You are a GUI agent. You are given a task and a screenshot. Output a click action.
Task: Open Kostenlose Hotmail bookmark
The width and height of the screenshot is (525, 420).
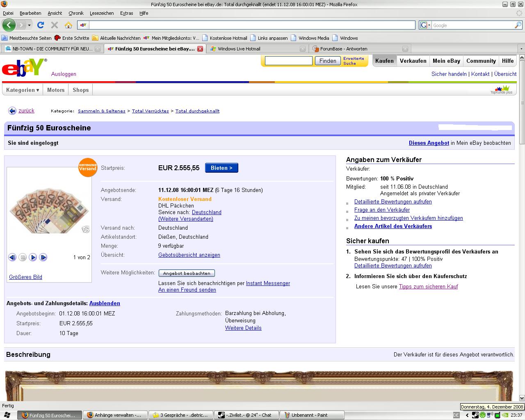click(225, 38)
